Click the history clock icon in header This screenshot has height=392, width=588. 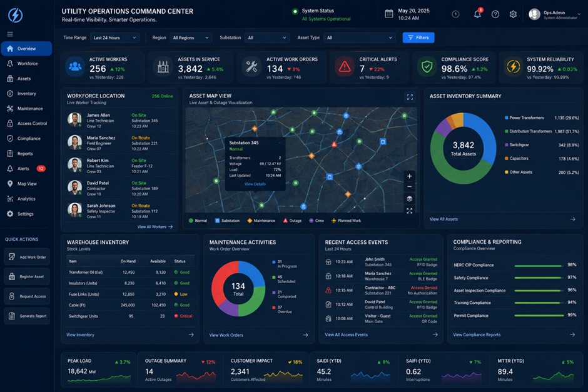coord(455,14)
